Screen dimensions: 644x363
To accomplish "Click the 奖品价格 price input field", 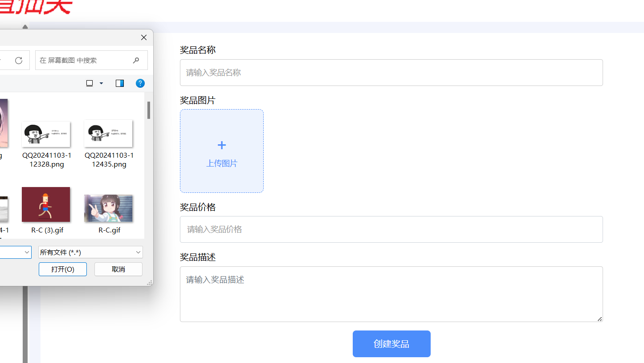I will click(391, 229).
